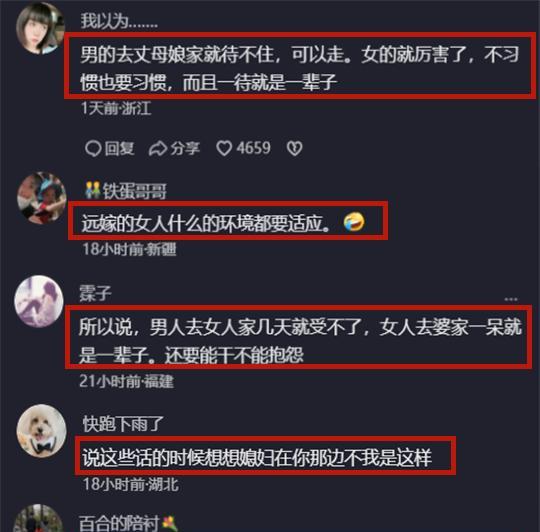Click the share arrow icon
The image size is (540, 532).
pyautogui.click(x=158, y=149)
